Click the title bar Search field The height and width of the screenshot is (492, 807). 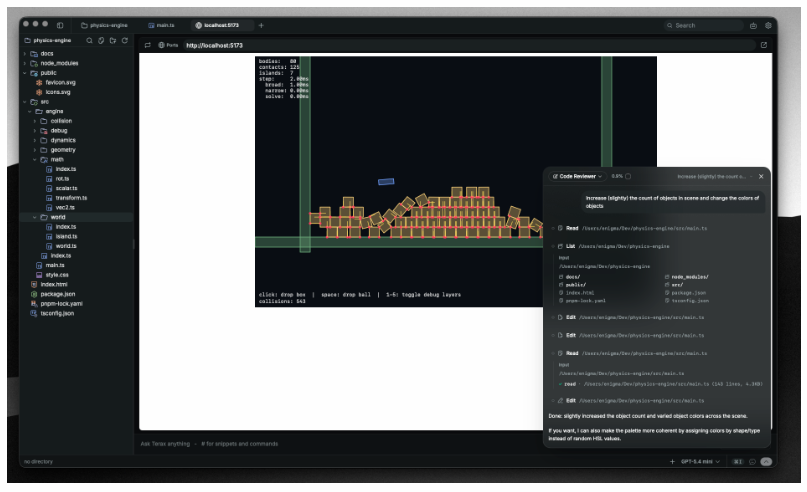(x=704, y=25)
